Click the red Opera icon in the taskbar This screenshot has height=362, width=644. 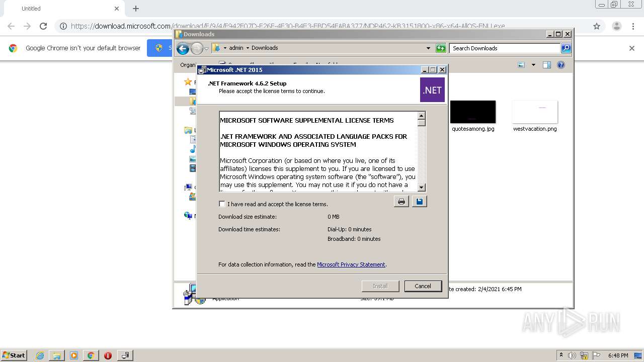pos(108,355)
